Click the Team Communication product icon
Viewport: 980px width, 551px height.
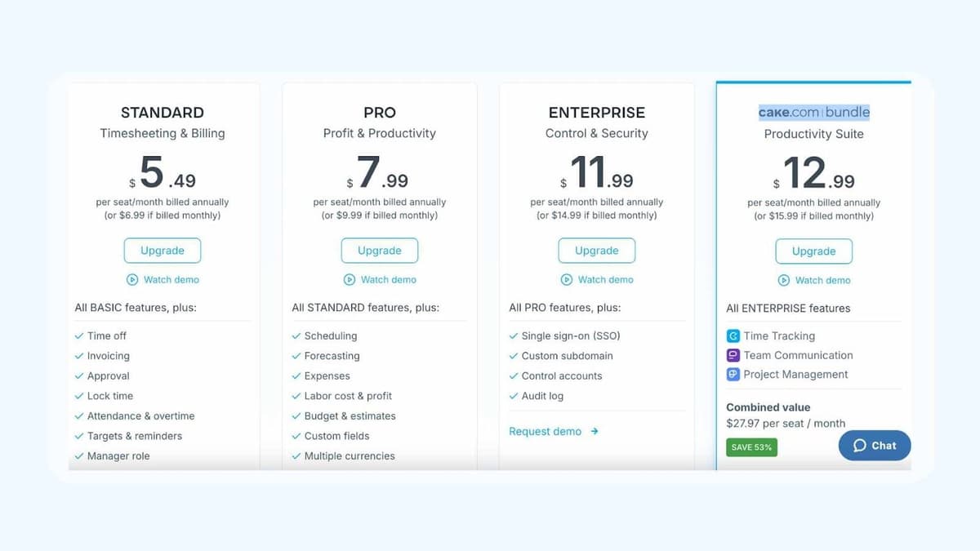coord(733,355)
